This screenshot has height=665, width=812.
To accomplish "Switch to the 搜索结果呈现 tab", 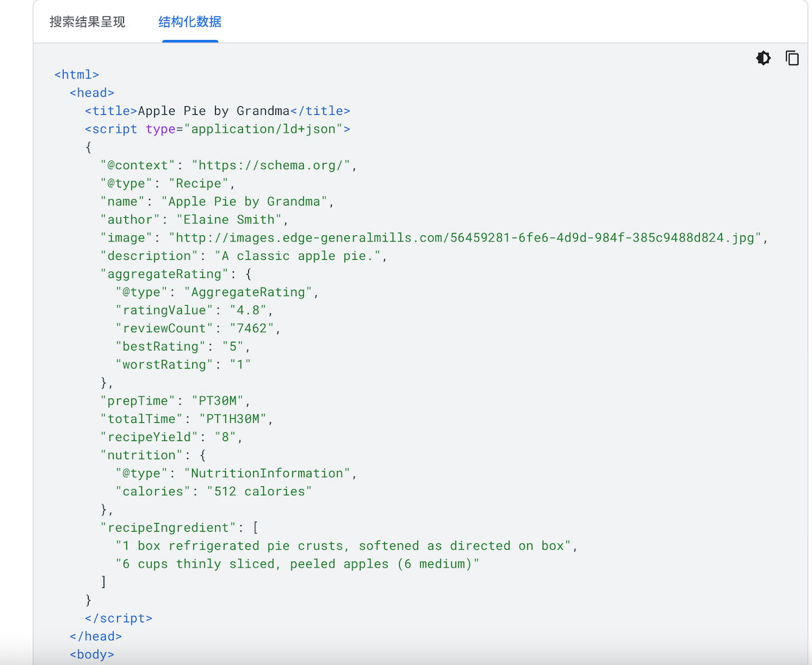I will (88, 22).
